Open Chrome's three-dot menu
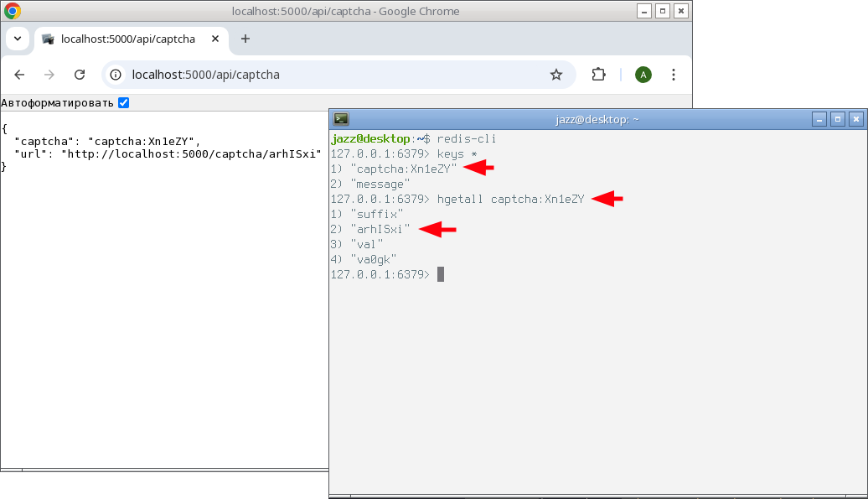868x499 pixels. (x=673, y=75)
